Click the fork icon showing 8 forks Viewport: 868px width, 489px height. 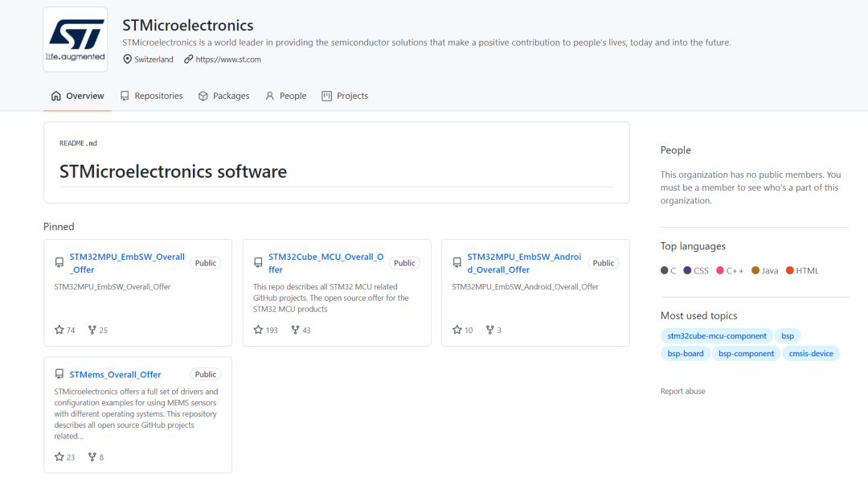[x=92, y=457]
